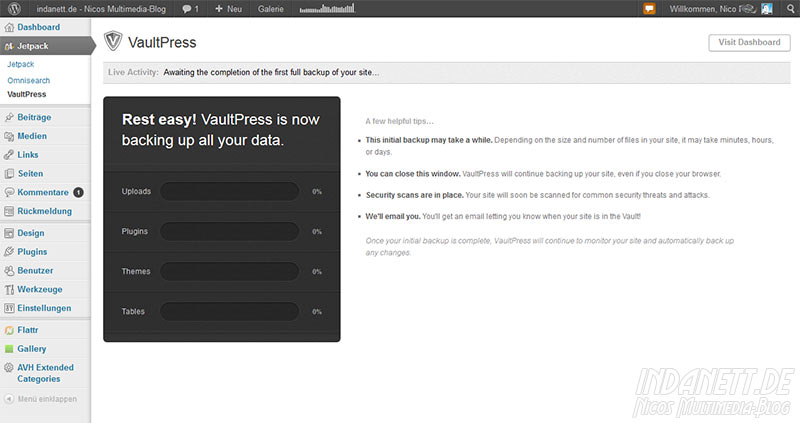Screen dimensions: 800x423
Task: Click the Beiträge pin icon
Action: click(x=9, y=117)
